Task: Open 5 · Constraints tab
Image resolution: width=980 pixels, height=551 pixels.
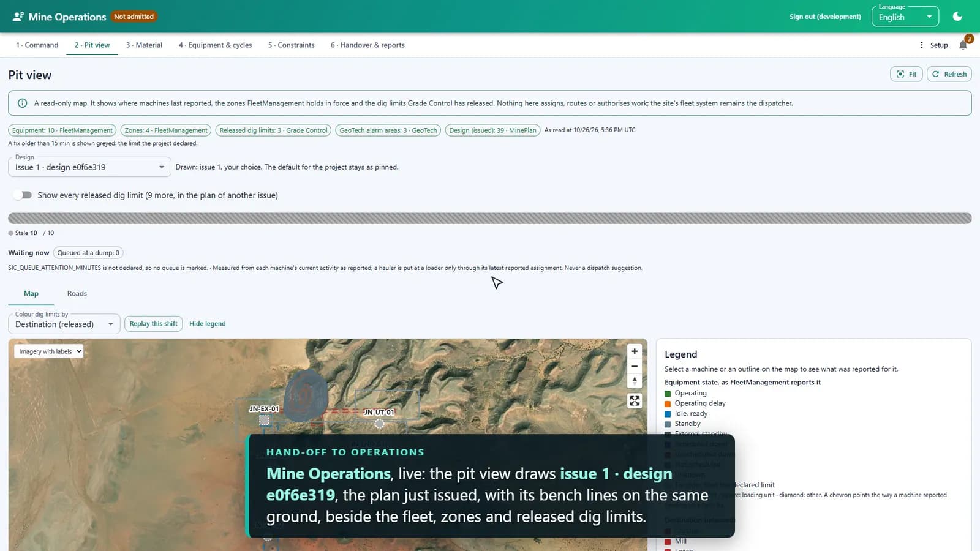Action: tap(291, 45)
